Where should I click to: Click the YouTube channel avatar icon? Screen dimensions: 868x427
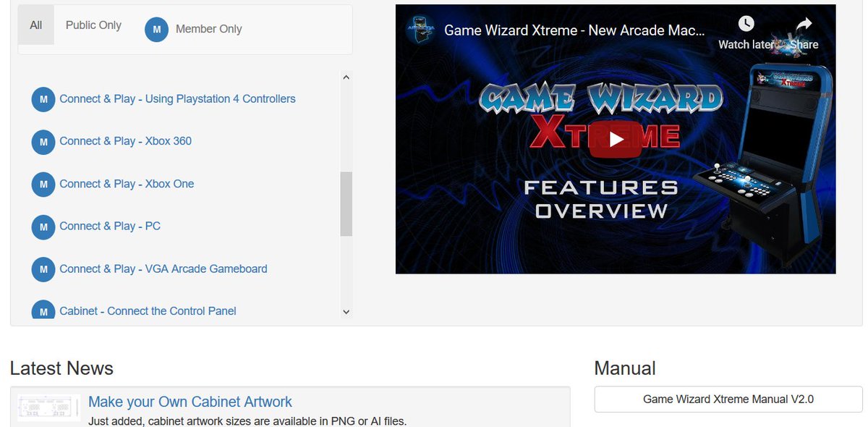click(420, 30)
